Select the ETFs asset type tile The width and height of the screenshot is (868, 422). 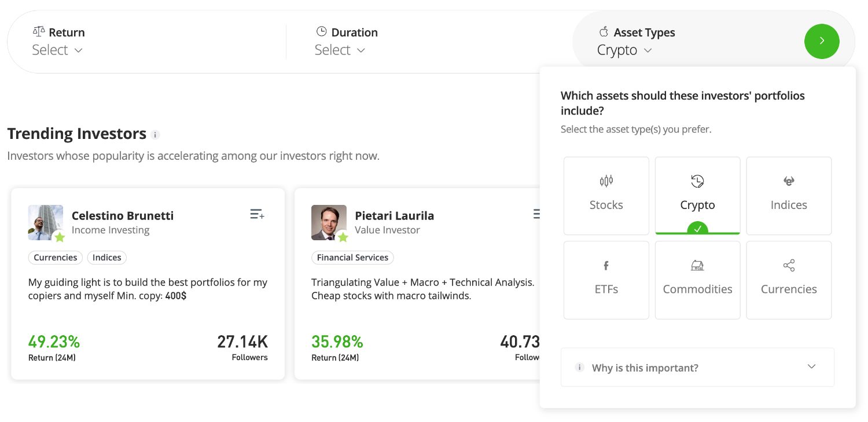(x=606, y=280)
